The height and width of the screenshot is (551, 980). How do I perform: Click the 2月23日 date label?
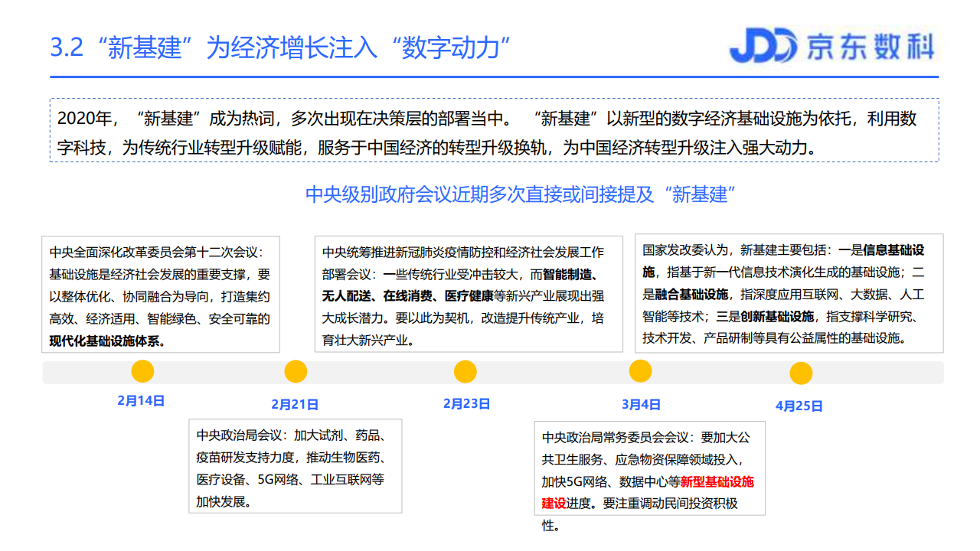pyautogui.click(x=467, y=403)
